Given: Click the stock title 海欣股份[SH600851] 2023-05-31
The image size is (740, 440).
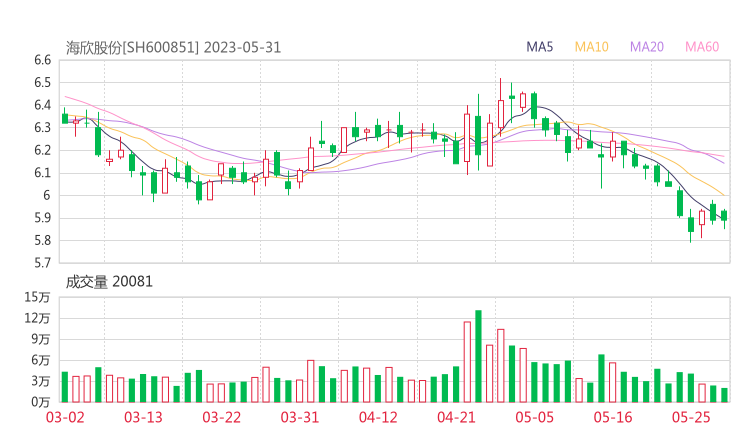Looking at the screenshot, I should tap(173, 48).
